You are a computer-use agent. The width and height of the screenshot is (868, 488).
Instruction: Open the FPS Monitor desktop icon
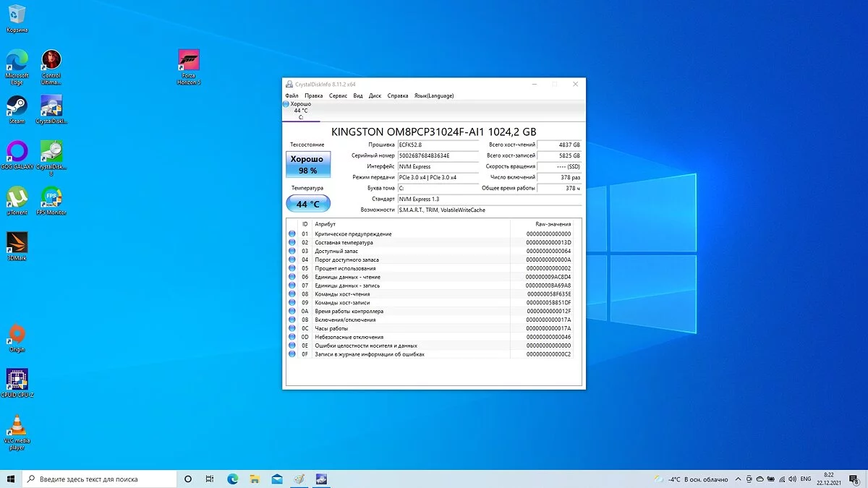coord(51,198)
